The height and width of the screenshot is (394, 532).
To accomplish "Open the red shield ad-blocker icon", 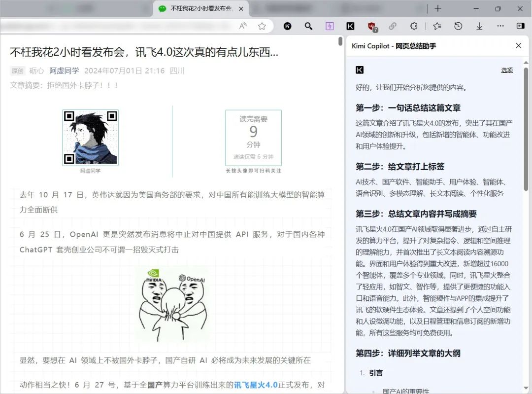I will point(372,27).
